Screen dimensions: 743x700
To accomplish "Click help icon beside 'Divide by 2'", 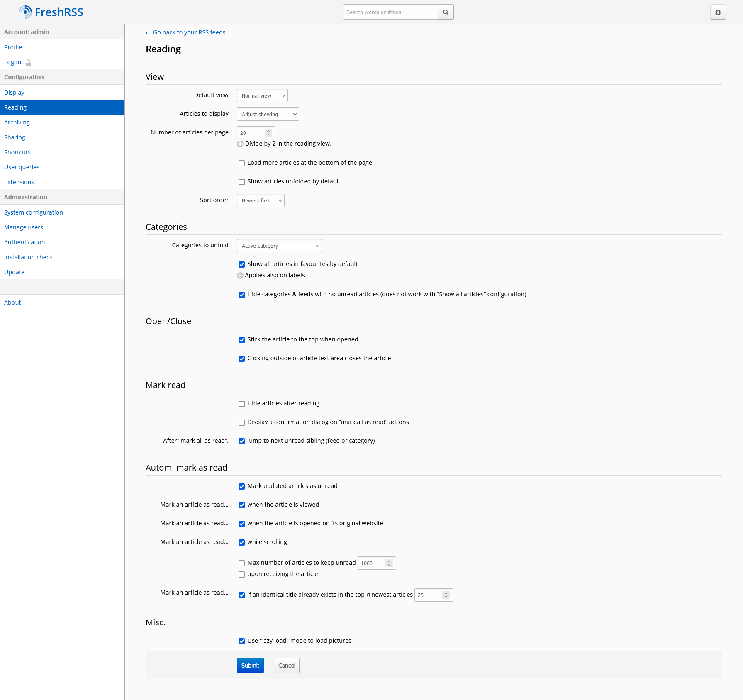I will coord(240,144).
